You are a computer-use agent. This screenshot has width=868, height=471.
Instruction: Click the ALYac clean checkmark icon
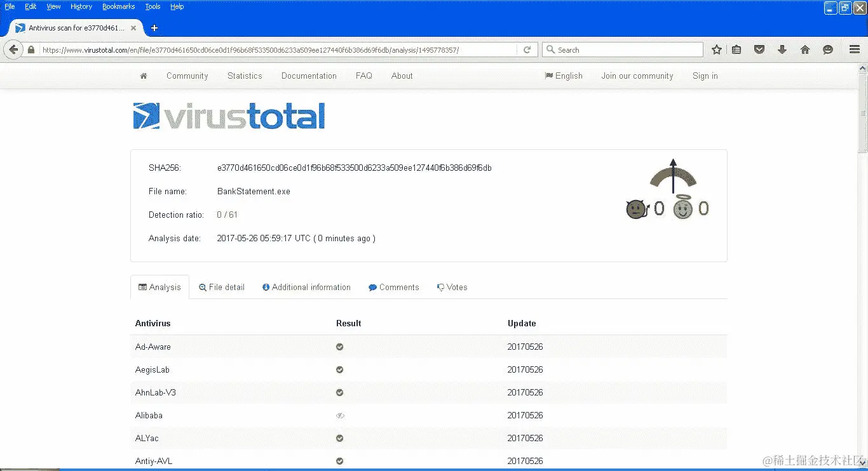(340, 438)
